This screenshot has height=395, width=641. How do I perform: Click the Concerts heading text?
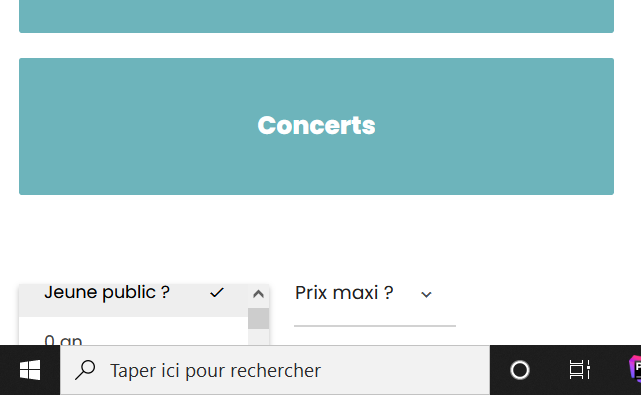point(316,125)
